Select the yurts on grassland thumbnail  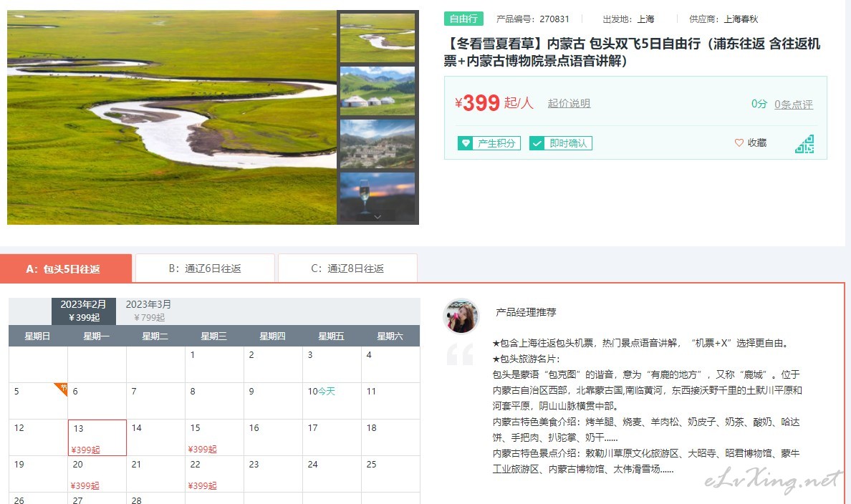tap(378, 91)
